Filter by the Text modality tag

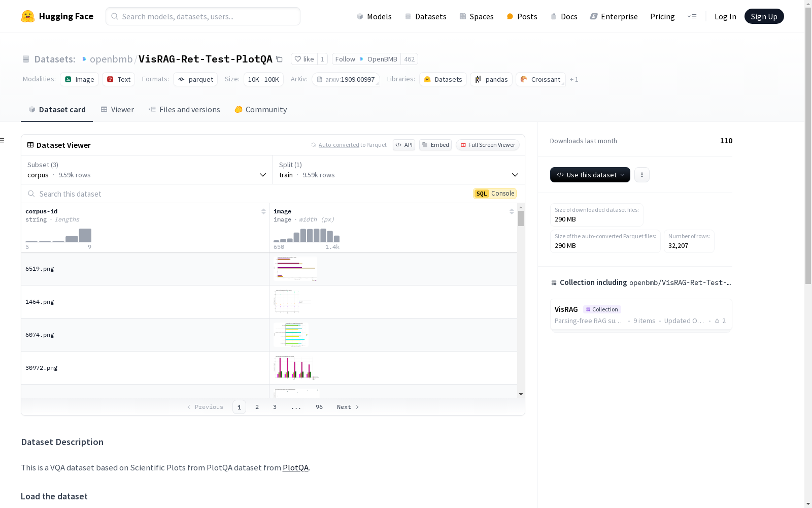point(119,79)
